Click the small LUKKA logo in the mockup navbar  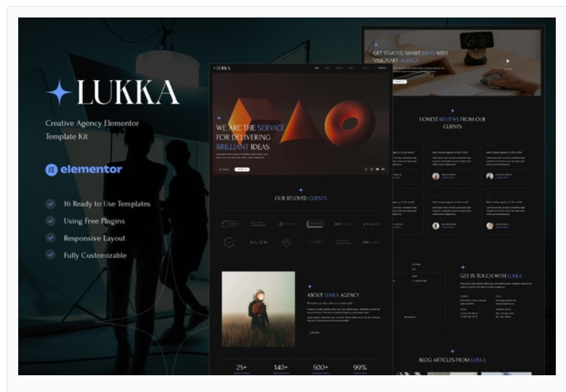[221, 68]
